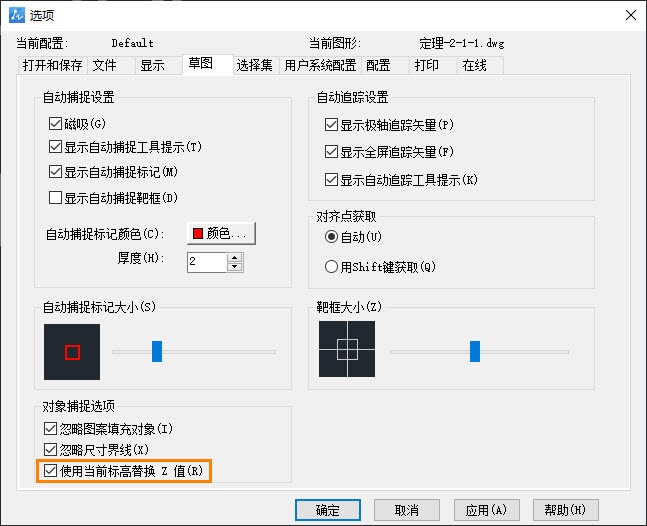Image resolution: width=647 pixels, height=526 pixels.
Task: Decrease 厚度 with the down spinner arrow
Action: [x=235, y=267]
